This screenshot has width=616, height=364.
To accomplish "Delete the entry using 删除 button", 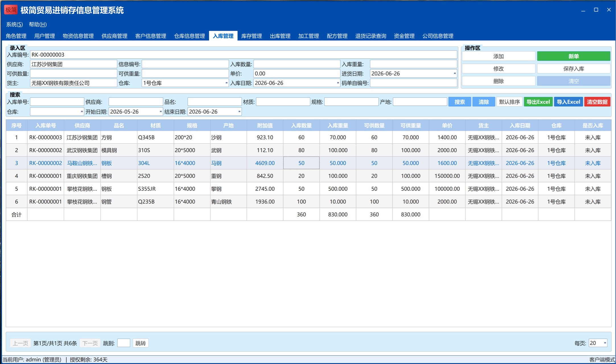I will [498, 81].
